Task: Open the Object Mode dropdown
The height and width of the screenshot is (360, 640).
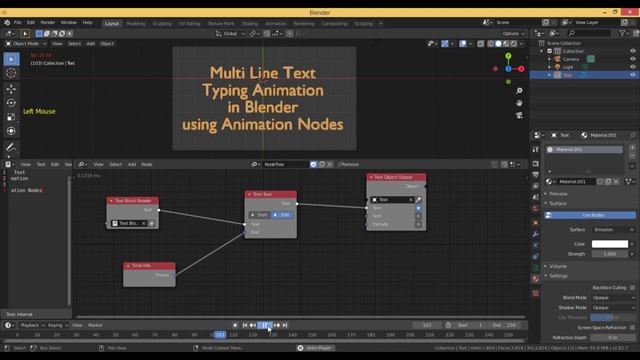Action: [26, 44]
